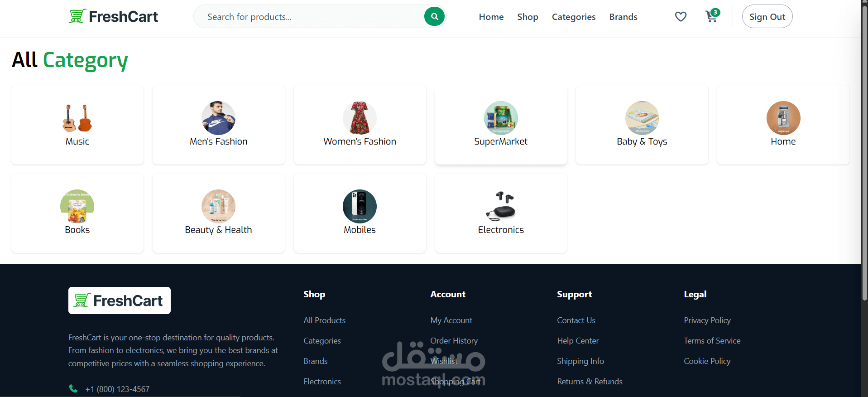Viewport: 868px width, 397px height.
Task: Click the FreshCart logo in the footer
Action: (120, 300)
